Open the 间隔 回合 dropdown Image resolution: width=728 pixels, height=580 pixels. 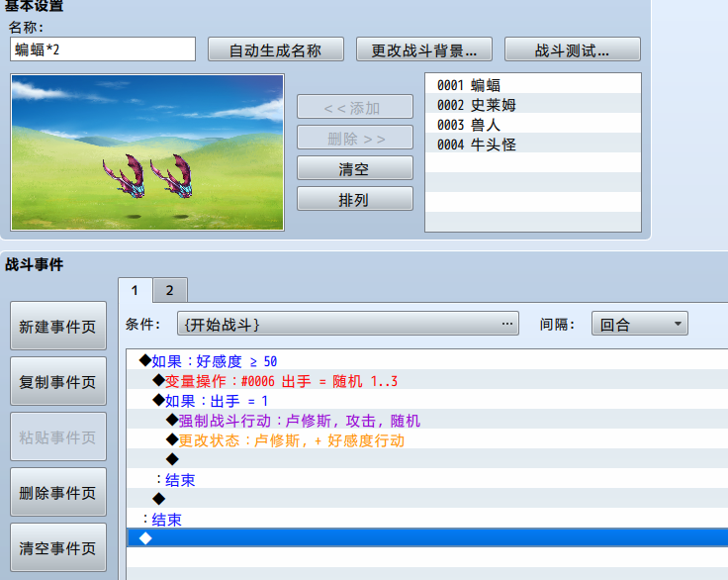639,324
